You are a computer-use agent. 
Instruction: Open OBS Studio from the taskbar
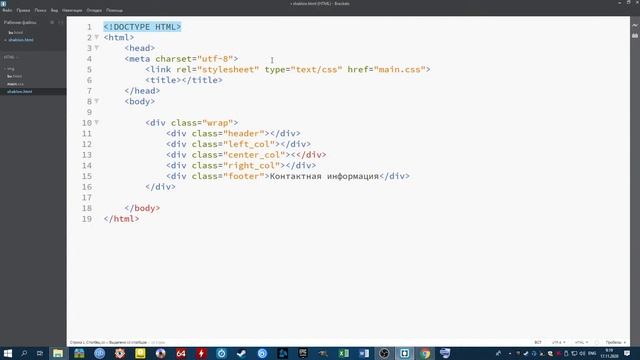[384, 353]
